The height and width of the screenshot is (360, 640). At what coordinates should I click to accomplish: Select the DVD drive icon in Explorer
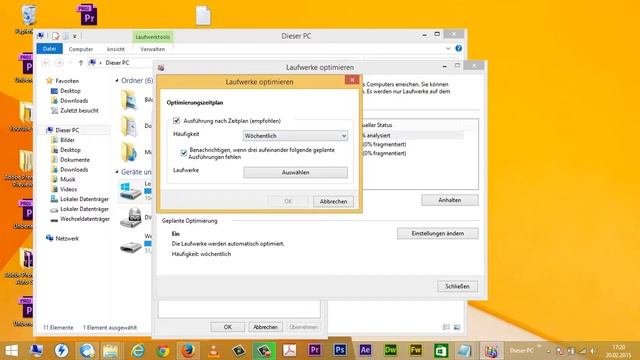131,218
